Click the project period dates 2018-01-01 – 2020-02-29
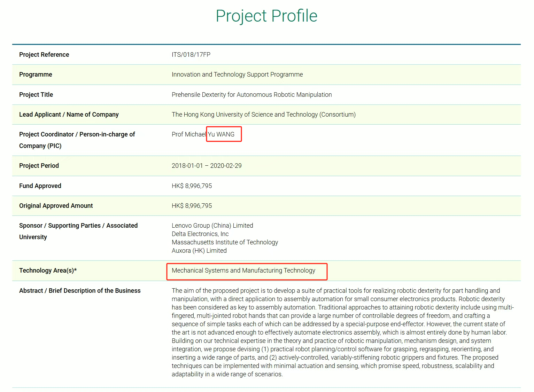Image resolution: width=534 pixels, height=392 pixels. pyautogui.click(x=207, y=166)
